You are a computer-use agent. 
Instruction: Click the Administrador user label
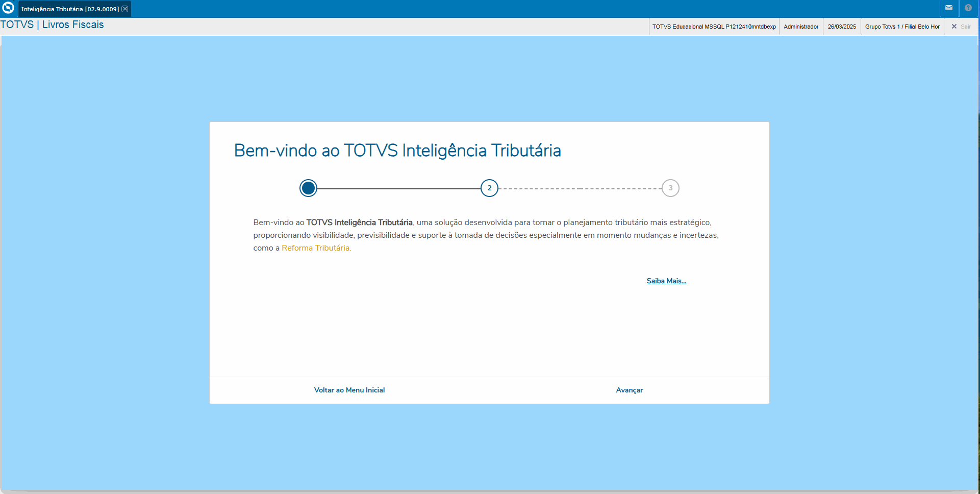(801, 27)
